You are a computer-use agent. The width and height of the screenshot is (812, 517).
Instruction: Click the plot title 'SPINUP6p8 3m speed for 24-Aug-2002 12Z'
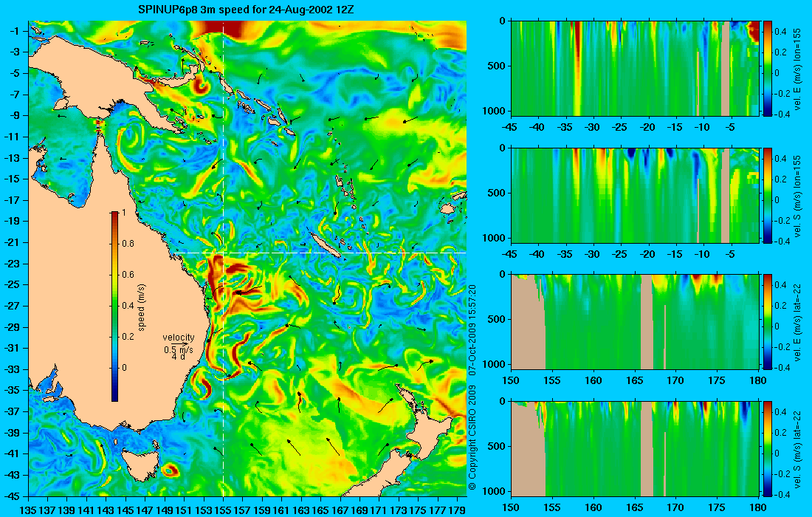(x=246, y=10)
